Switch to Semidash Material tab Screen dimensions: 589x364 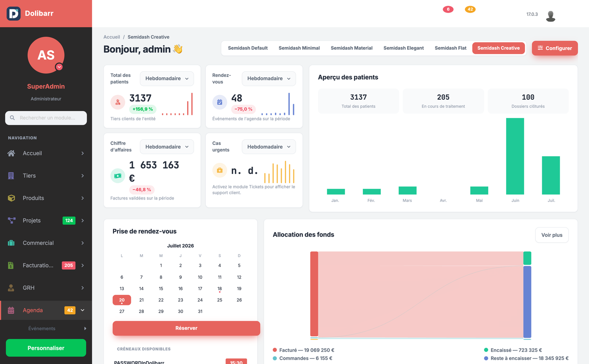coord(352,48)
